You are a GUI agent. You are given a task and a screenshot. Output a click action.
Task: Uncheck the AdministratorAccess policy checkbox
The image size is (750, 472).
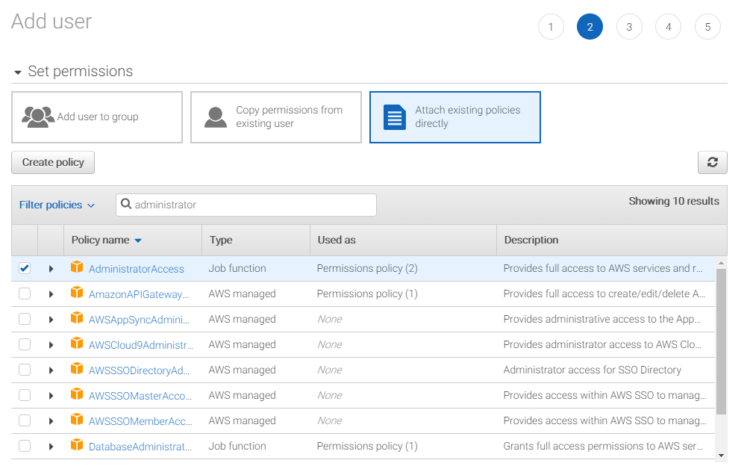(x=24, y=268)
